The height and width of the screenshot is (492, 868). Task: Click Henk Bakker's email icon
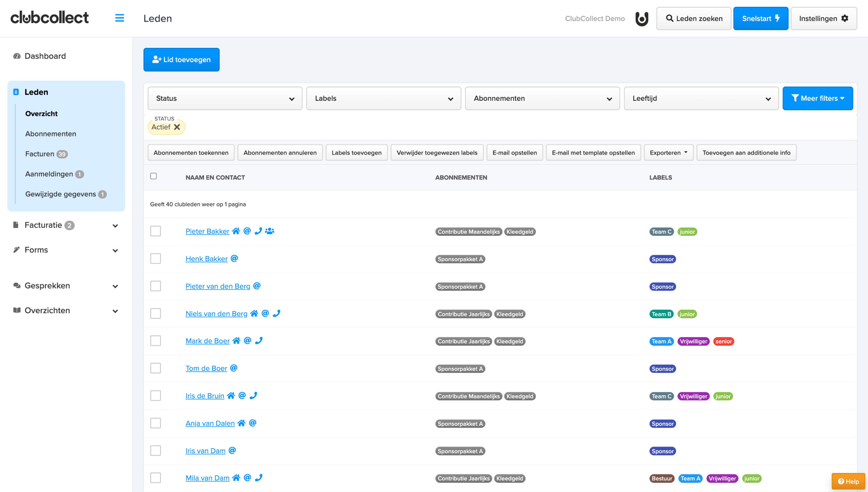tap(234, 259)
